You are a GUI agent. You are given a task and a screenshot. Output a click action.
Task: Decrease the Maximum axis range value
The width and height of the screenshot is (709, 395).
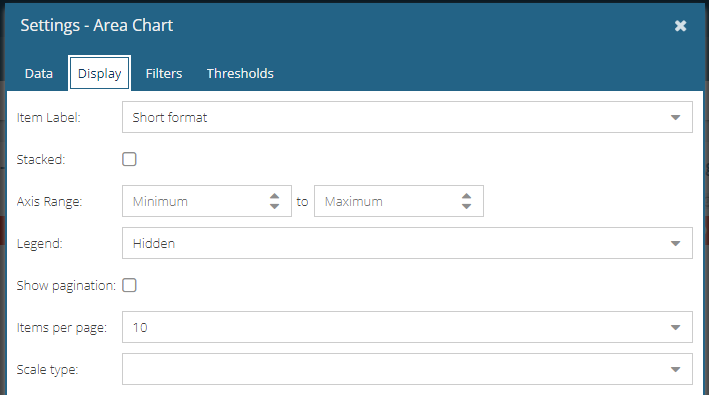click(x=467, y=206)
